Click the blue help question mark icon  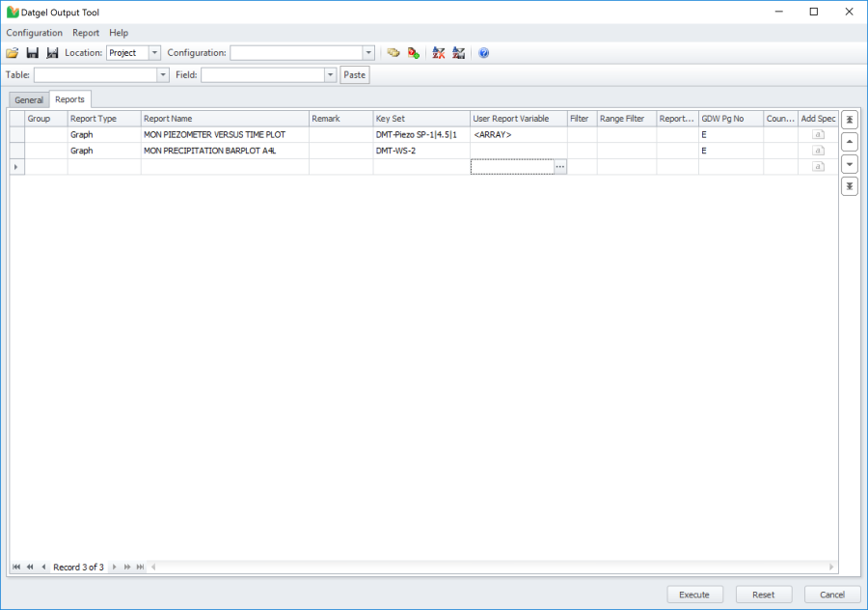[483, 53]
